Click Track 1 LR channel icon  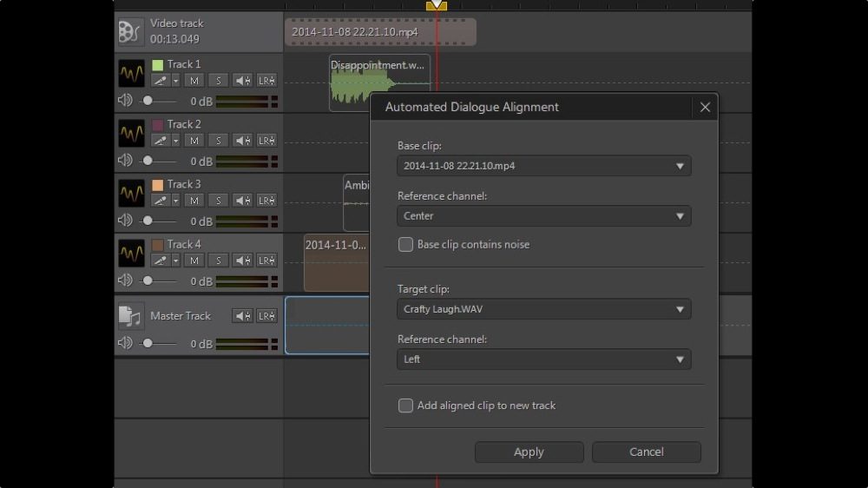tap(266, 81)
